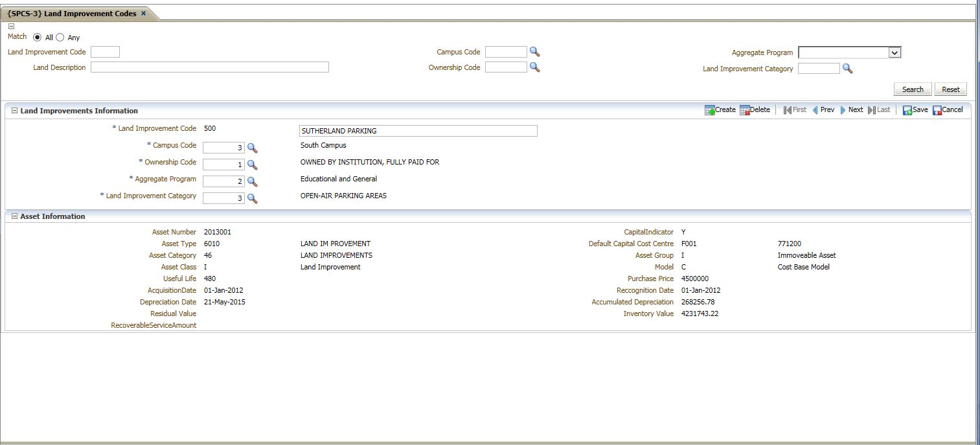Viewport: 980px width, 445px height.
Task: Click in the Land Description search field
Action: 209,67
